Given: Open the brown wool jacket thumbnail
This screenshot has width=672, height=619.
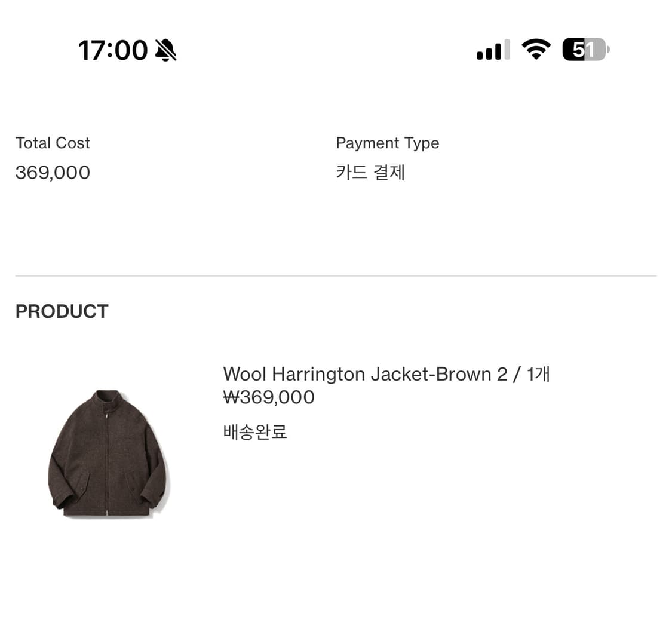Looking at the screenshot, I should [109, 453].
